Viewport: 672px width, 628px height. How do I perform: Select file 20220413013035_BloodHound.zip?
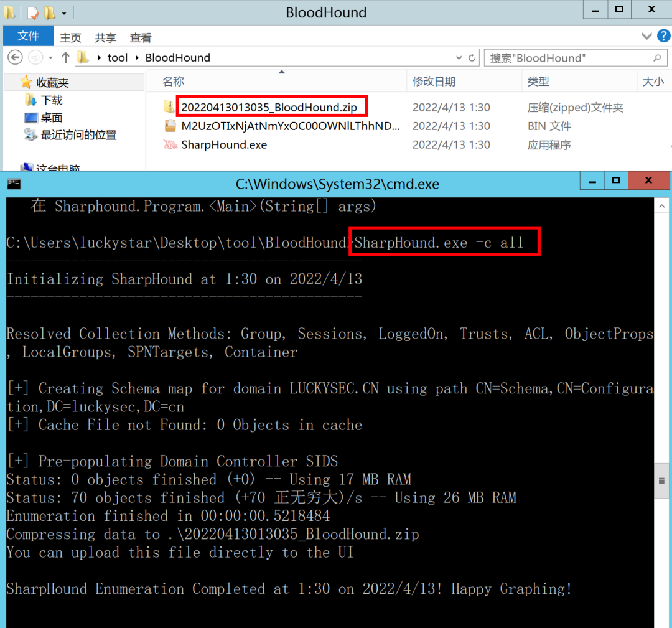pyautogui.click(x=269, y=107)
